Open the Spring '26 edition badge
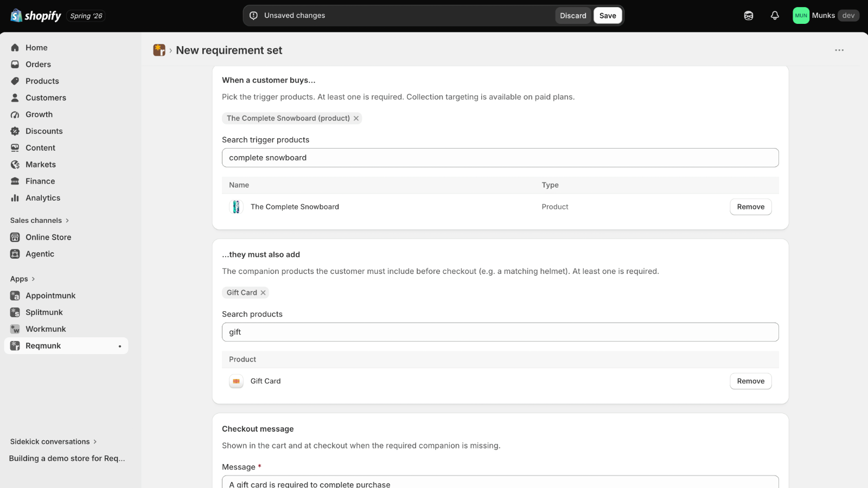 (x=86, y=16)
